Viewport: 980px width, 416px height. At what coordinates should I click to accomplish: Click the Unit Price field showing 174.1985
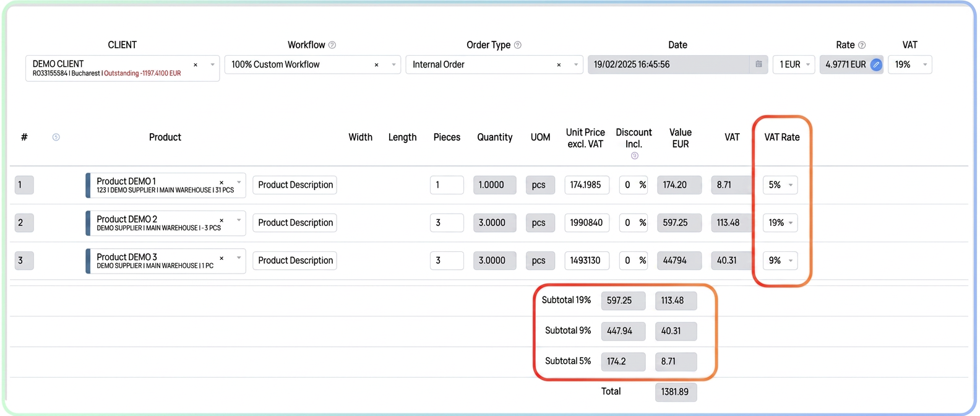tap(587, 185)
